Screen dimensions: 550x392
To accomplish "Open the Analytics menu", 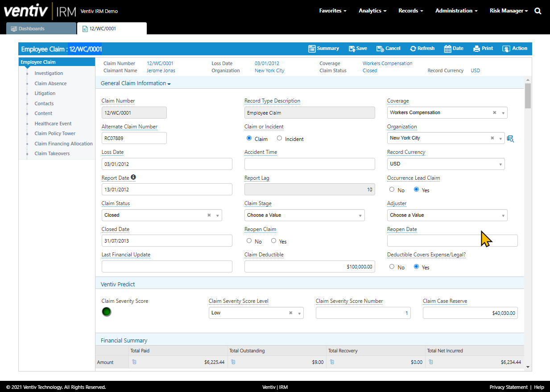I will [x=372, y=11].
